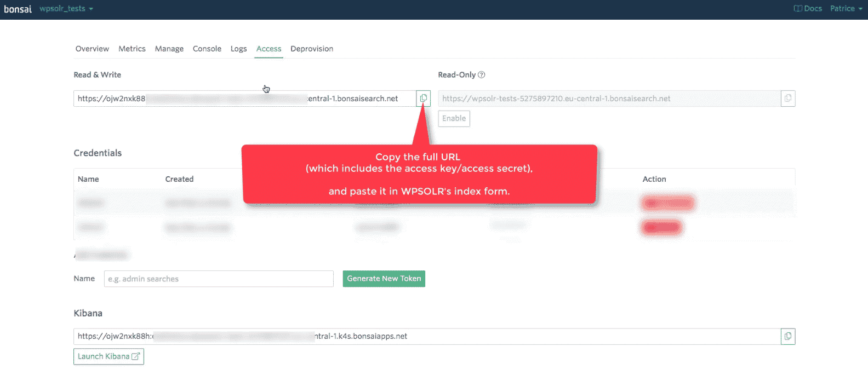Switch to the Metrics tab
This screenshot has height=375, width=868.
(x=132, y=49)
